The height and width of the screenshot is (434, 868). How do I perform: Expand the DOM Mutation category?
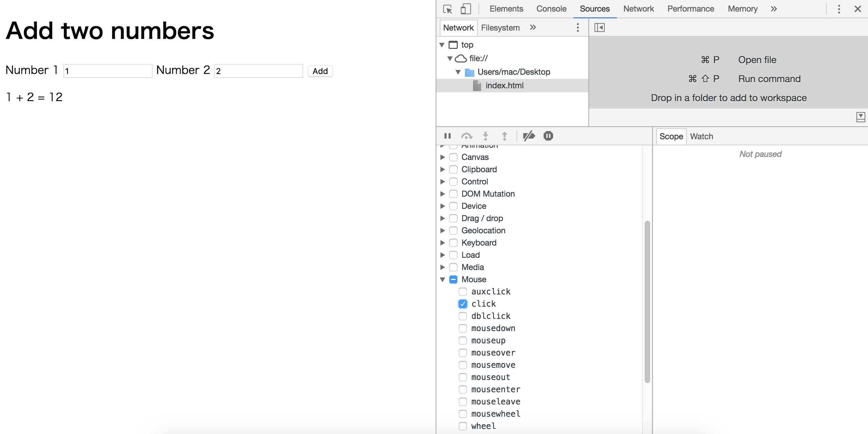(442, 194)
